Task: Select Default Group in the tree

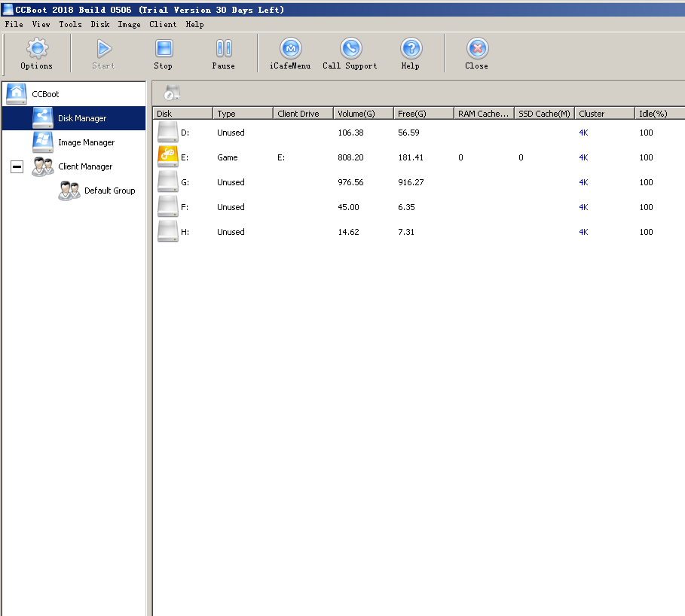Action: (x=110, y=191)
